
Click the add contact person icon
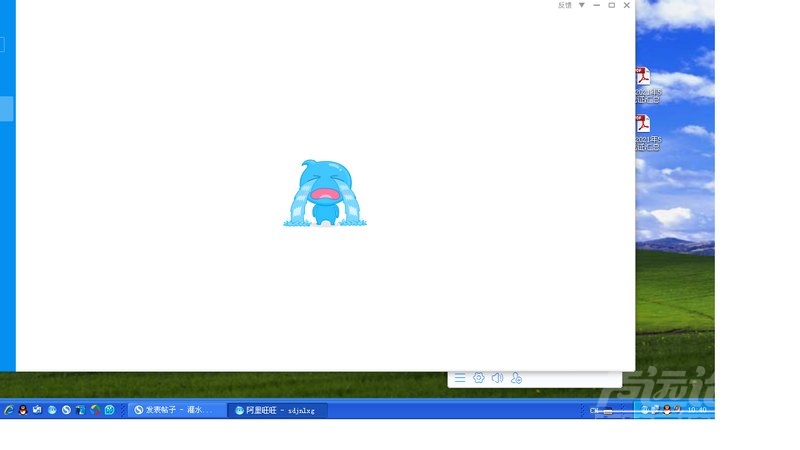point(516,378)
